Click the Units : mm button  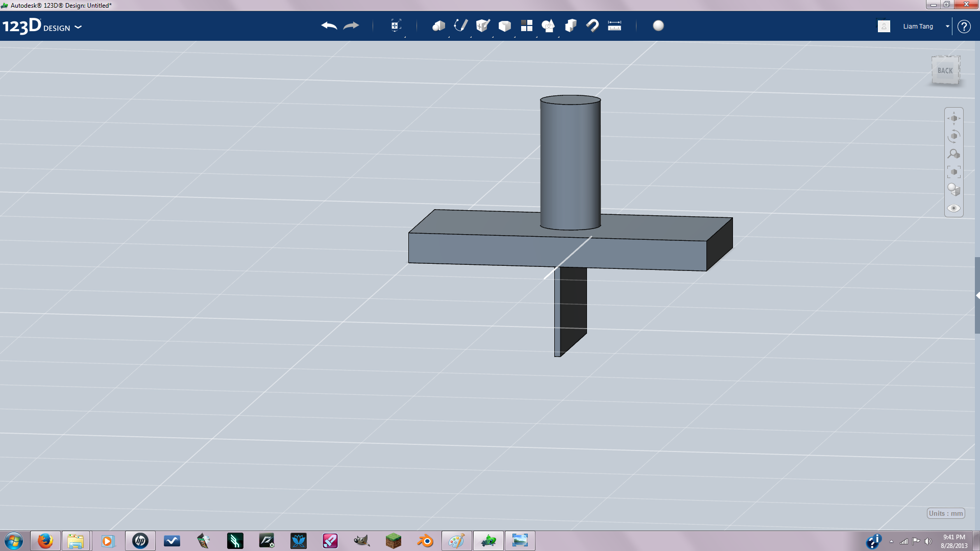(946, 513)
